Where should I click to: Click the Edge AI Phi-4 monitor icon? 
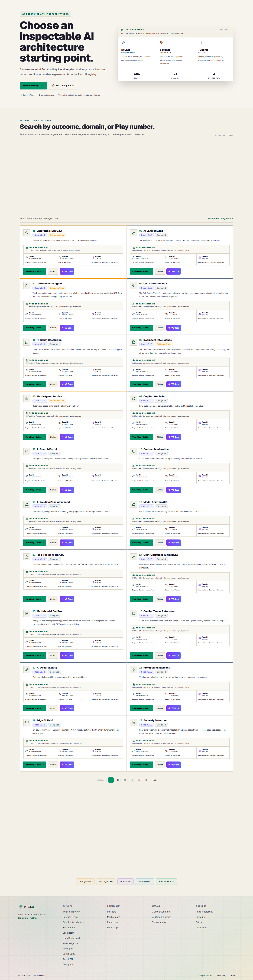click(x=27, y=722)
